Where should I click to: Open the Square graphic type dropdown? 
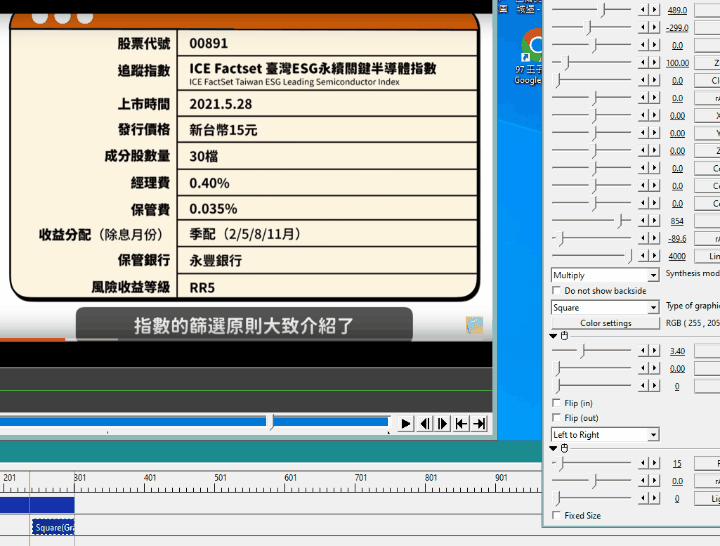pyautogui.click(x=605, y=307)
